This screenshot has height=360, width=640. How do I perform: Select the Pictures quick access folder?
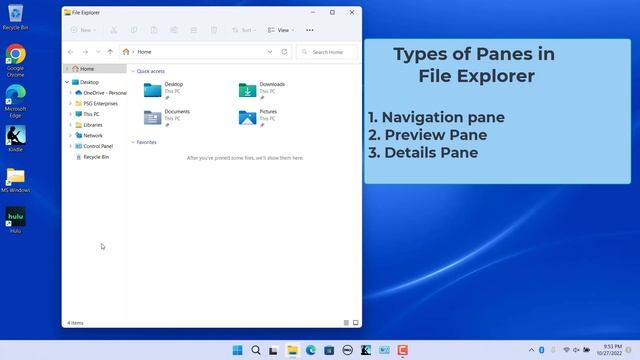click(258, 118)
